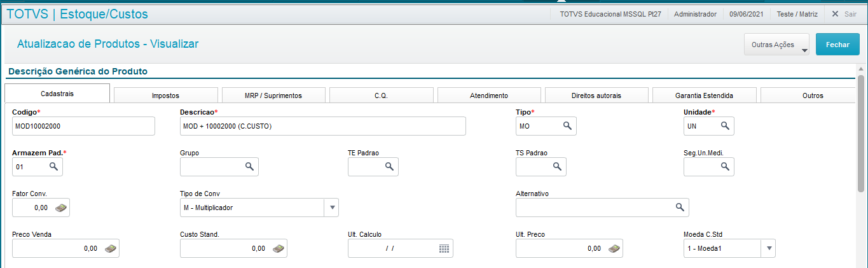The width and height of the screenshot is (868, 268).
Task: Click the Unidade input field
Action: [x=709, y=126]
